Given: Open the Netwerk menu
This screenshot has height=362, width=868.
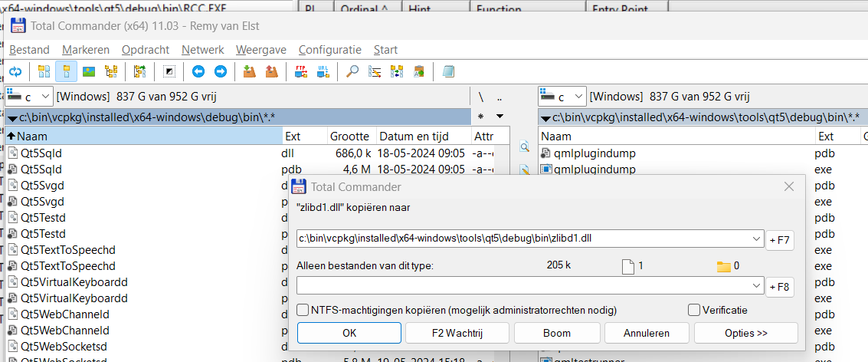Looking at the screenshot, I should (x=202, y=50).
